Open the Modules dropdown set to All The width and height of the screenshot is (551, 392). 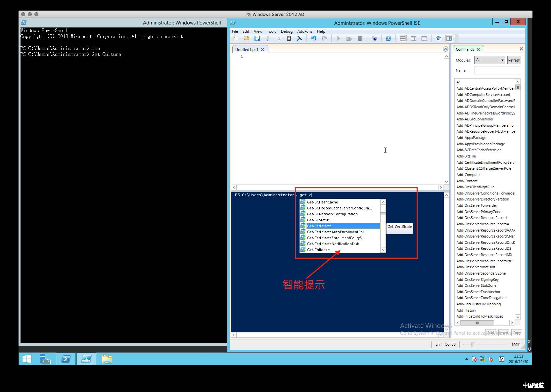tap(489, 60)
